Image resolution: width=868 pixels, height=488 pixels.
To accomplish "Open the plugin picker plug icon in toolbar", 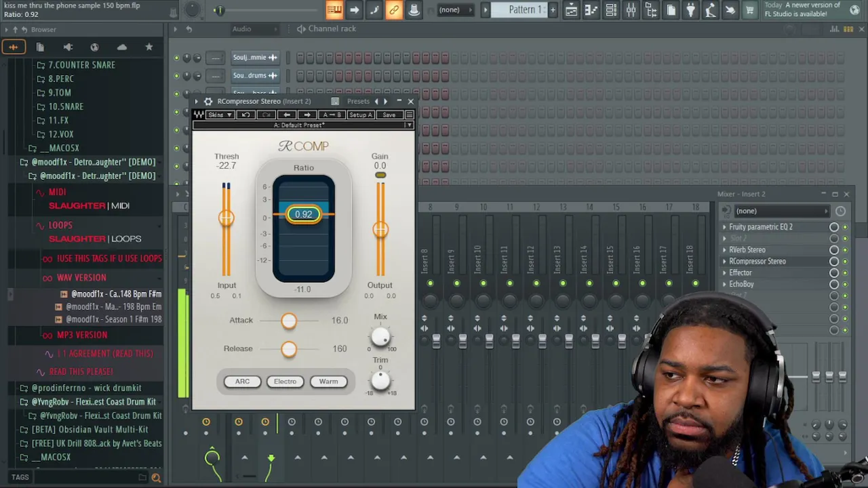I will 690,10.
